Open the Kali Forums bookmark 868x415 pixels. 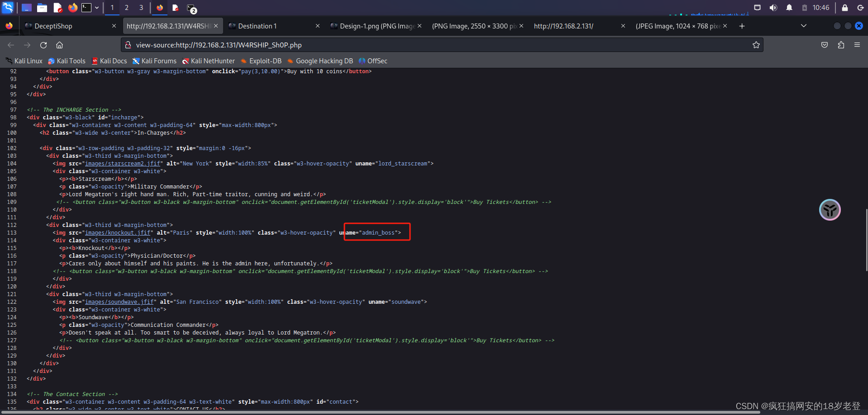coord(155,61)
